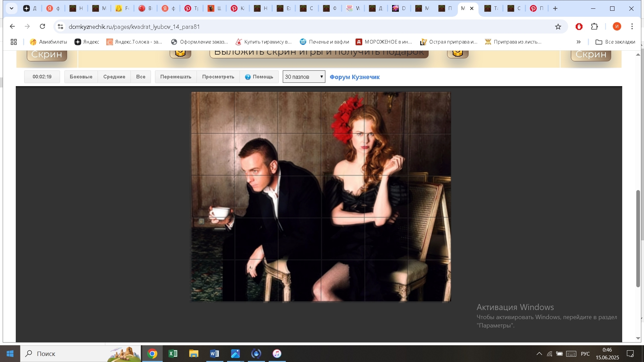The width and height of the screenshot is (644, 362).
Task: Shuffle pieces with Перемешать
Action: pyautogui.click(x=176, y=77)
